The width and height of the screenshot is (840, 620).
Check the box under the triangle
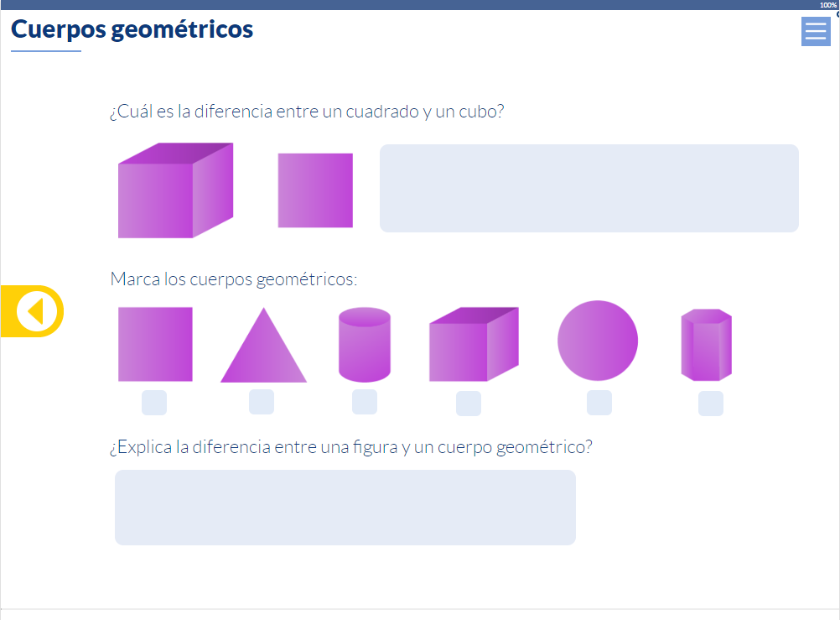262,402
